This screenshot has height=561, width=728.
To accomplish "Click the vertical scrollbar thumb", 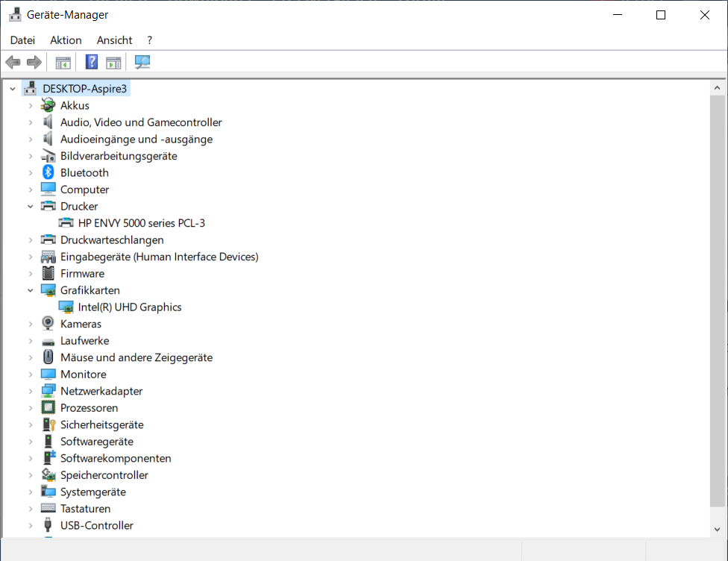I will click(x=717, y=301).
